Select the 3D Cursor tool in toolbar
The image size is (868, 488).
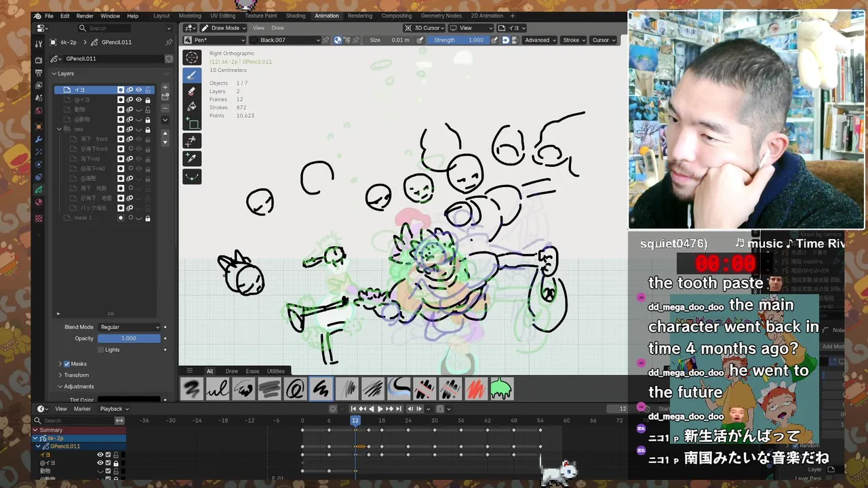(x=192, y=58)
